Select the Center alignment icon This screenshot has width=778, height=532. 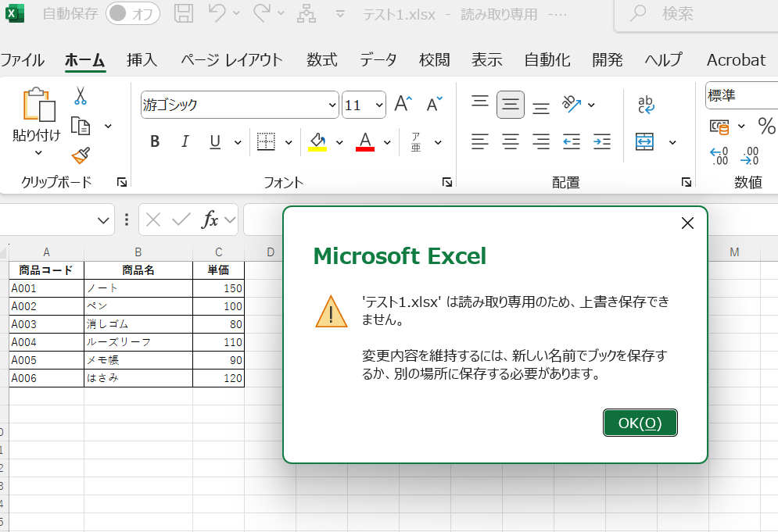click(510, 141)
